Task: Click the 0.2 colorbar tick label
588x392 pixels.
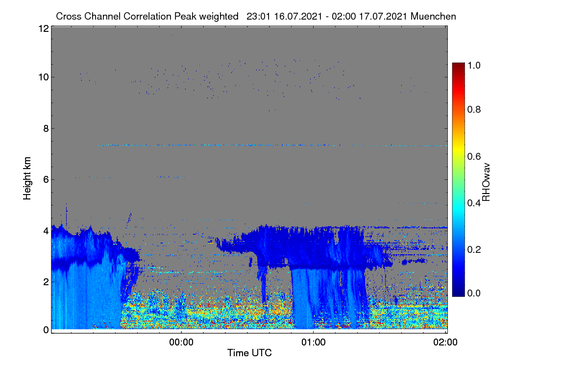Action: tap(474, 249)
